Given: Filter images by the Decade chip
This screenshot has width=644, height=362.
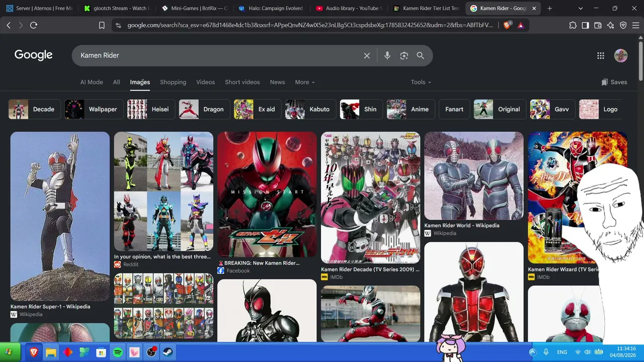Looking at the screenshot, I should tap(35, 110).
